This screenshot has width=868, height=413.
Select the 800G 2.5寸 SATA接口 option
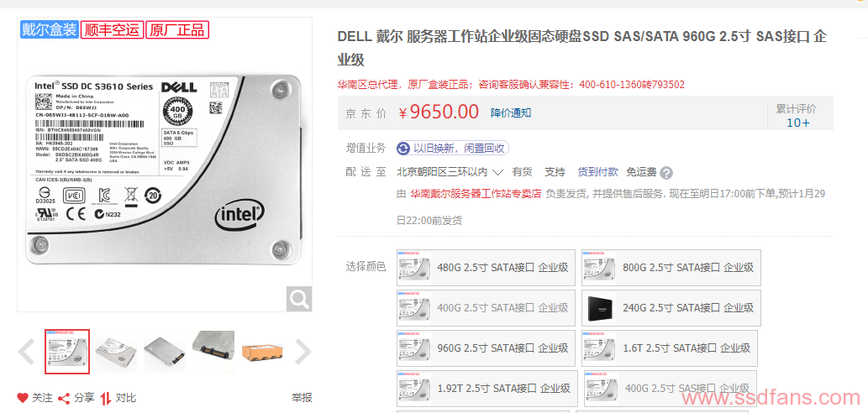coord(671,268)
